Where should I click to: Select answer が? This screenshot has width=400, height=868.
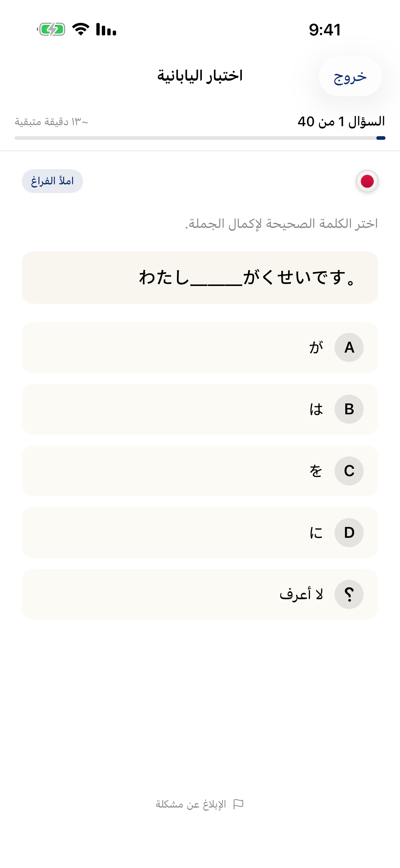pyautogui.click(x=200, y=347)
